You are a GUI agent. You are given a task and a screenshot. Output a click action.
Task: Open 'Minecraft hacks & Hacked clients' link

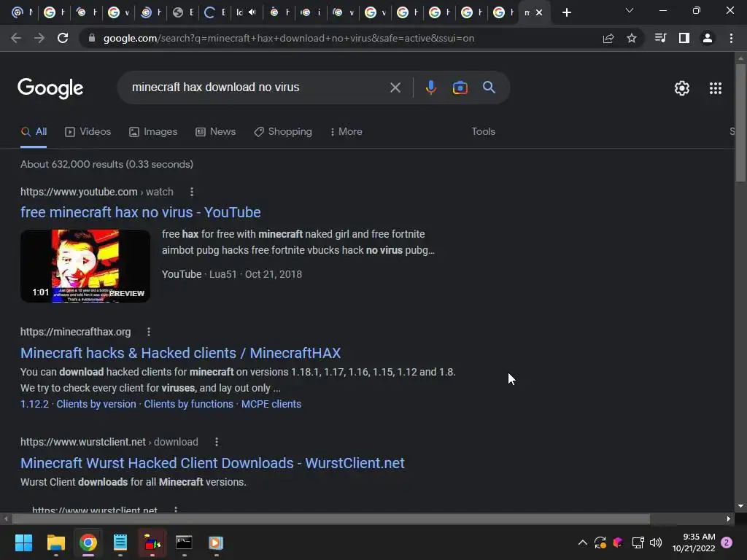(181, 353)
